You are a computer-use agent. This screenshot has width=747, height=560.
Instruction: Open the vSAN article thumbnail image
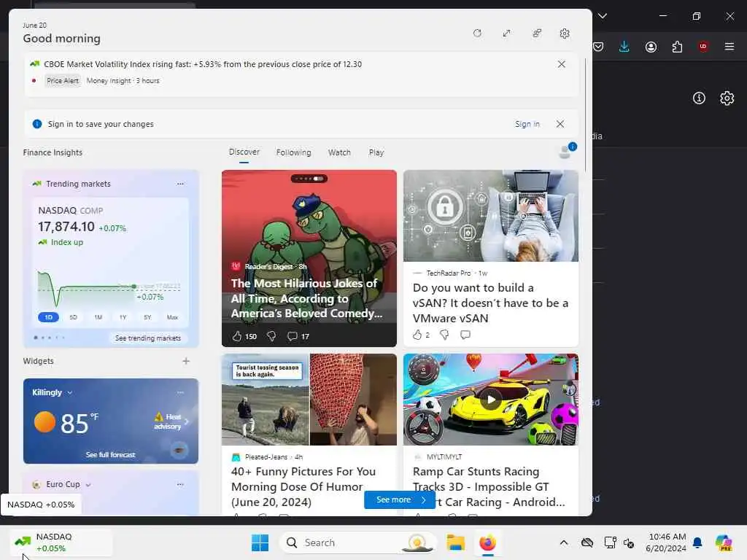click(491, 216)
